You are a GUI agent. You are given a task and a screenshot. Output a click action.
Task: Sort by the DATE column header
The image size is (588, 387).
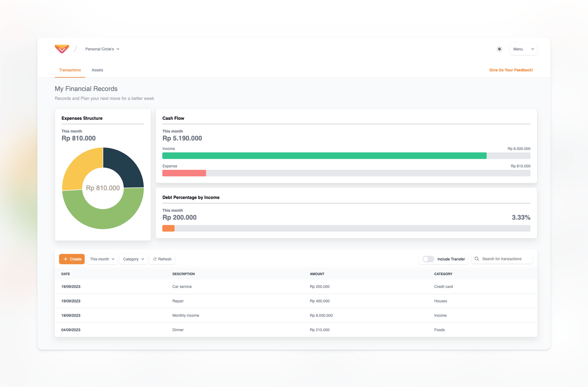click(65, 274)
